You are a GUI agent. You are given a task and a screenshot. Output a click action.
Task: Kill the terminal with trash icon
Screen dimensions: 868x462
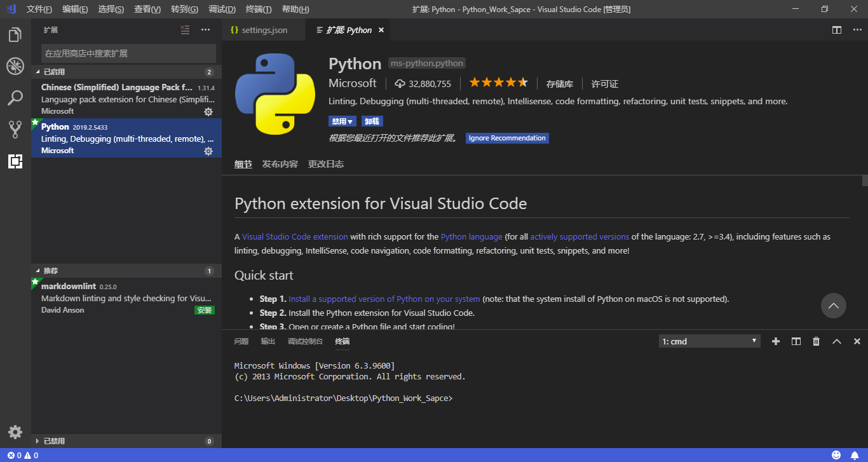click(817, 341)
